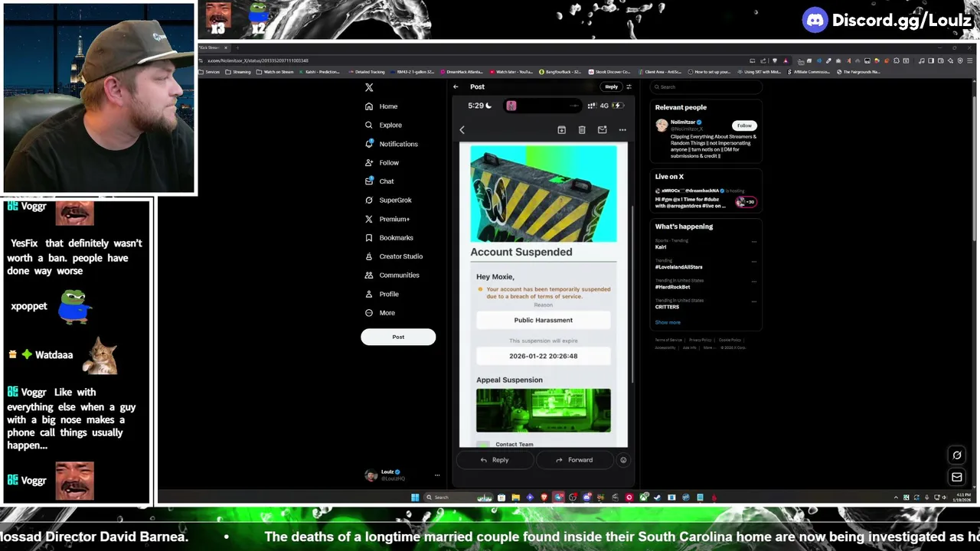
Task: Open the #HardRockBet trend
Action: coord(673,287)
